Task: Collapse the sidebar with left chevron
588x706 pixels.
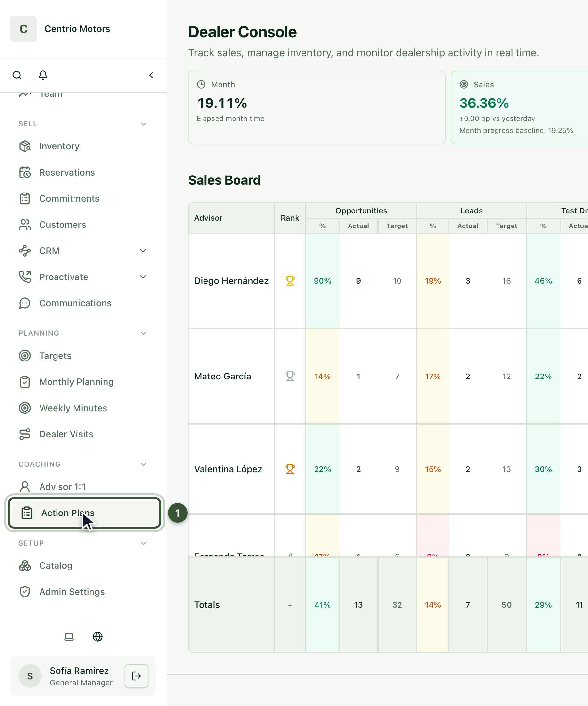Action: point(151,75)
